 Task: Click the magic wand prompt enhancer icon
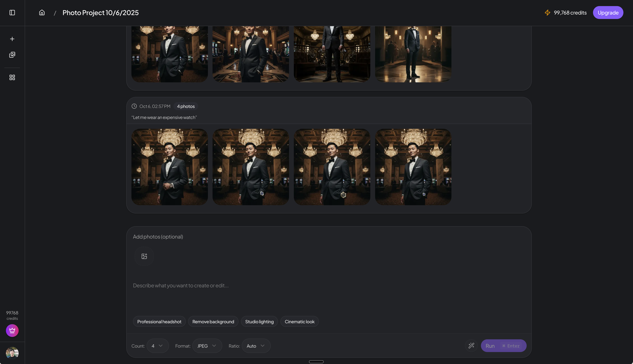point(472,346)
